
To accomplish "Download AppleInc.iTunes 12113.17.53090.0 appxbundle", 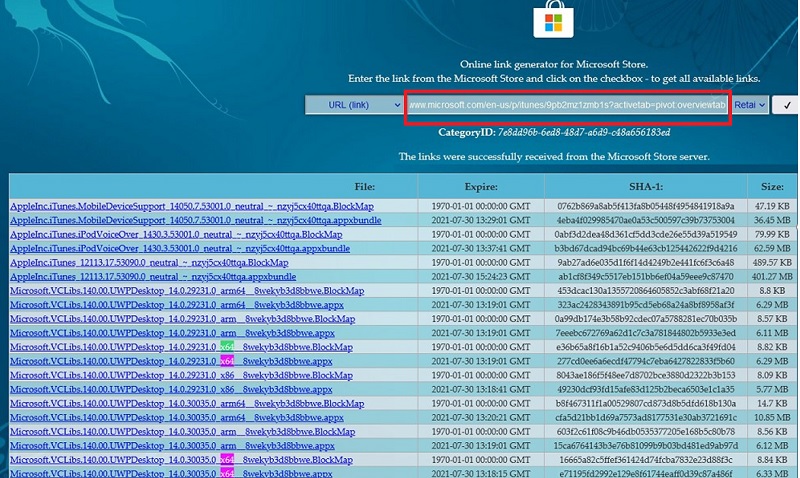I will [153, 276].
